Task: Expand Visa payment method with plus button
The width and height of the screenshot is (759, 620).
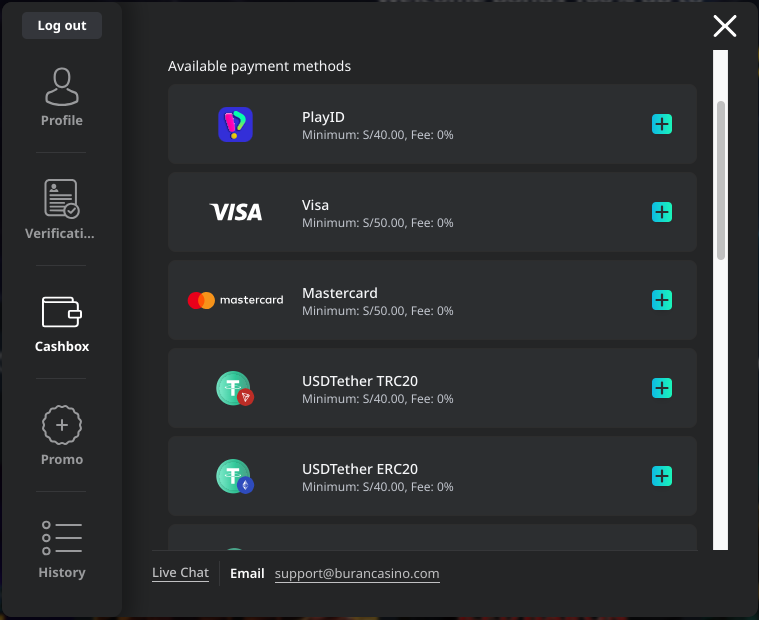Action: (662, 212)
